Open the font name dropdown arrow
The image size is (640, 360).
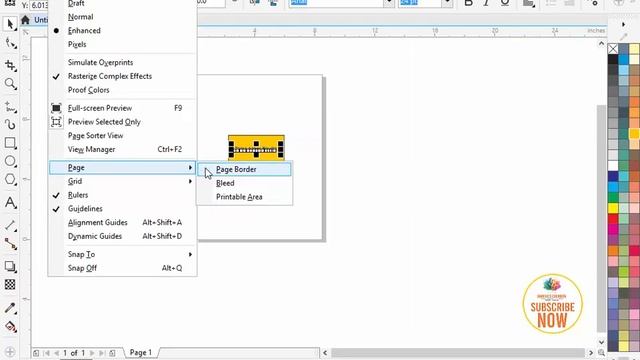click(x=389, y=3)
